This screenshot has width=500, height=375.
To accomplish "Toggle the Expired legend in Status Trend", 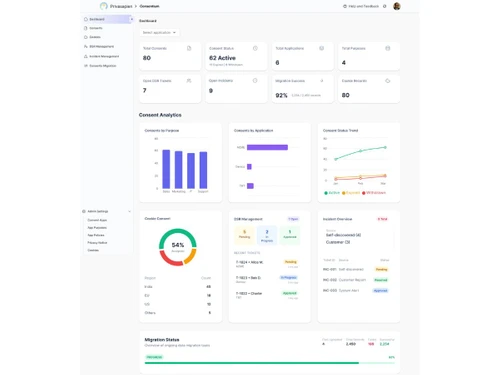I will tap(351, 193).
